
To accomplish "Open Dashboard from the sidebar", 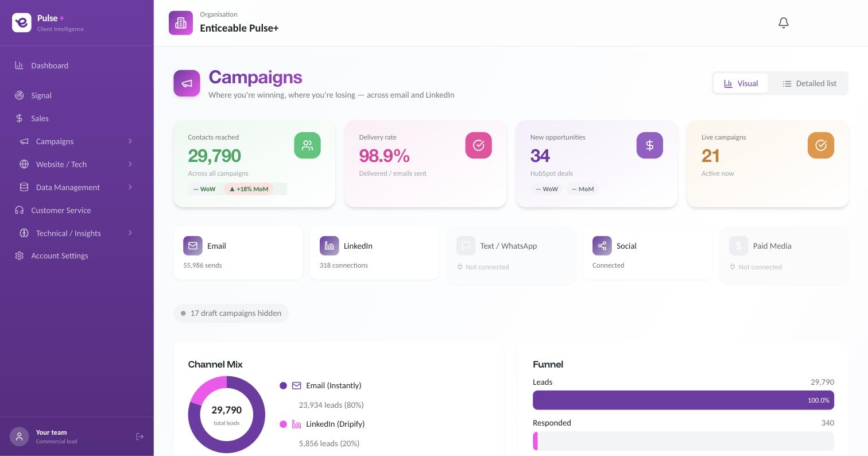I will tap(77, 65).
